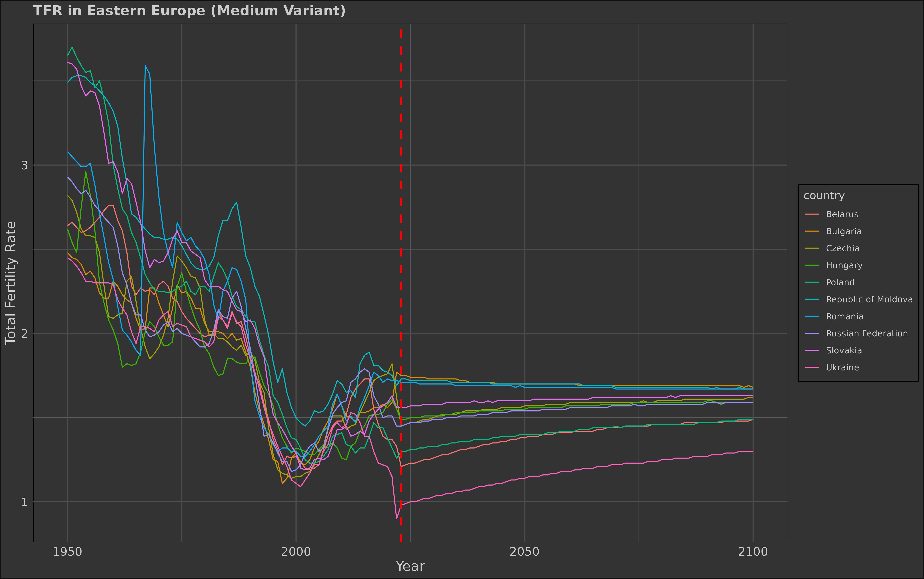
Task: Click the '2000' x-axis tick label
Action: coord(296,552)
